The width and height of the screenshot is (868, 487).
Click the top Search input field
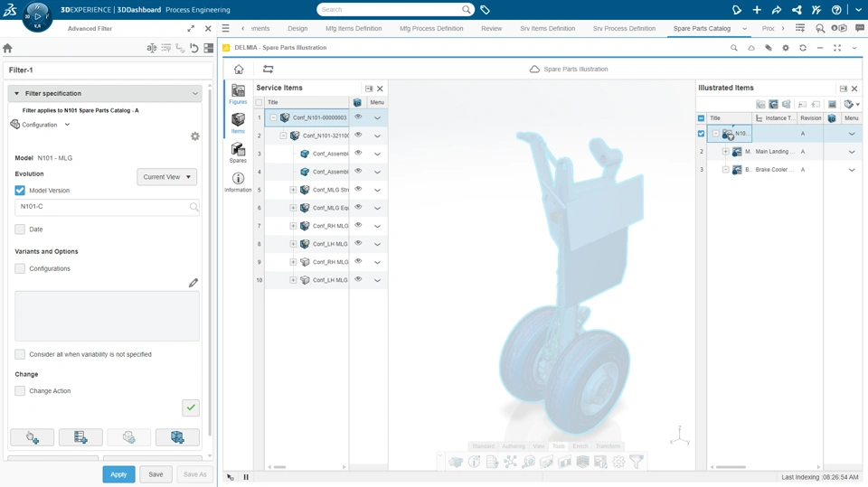(x=391, y=9)
